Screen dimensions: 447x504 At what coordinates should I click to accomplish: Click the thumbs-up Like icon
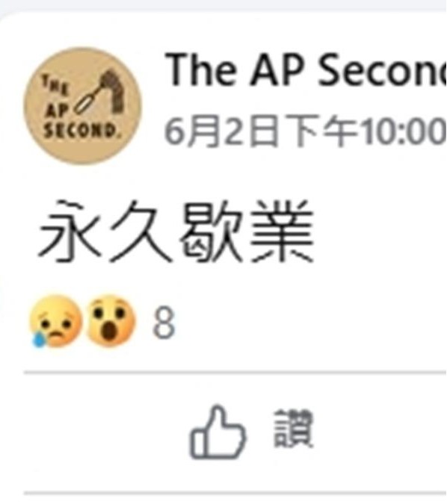tap(218, 432)
